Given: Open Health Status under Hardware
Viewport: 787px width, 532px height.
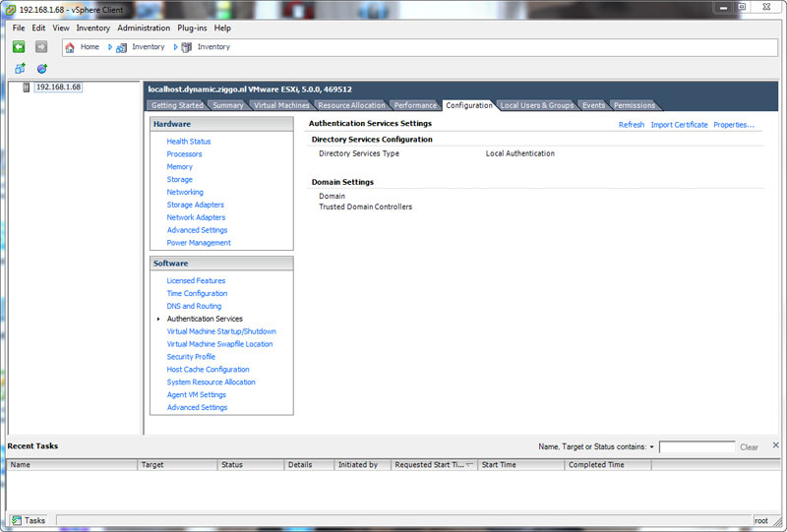Looking at the screenshot, I should click(x=189, y=142).
